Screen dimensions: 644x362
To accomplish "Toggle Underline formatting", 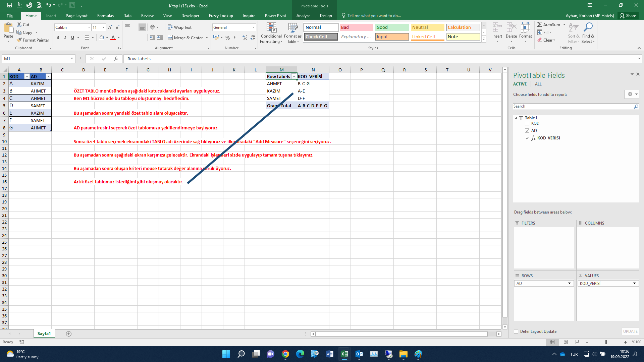I will (72, 38).
